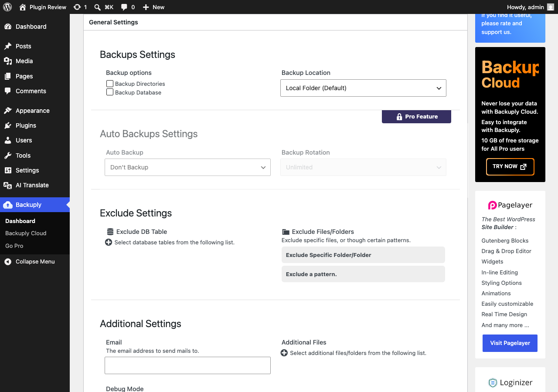Screen dimensions: 558x392
Task: Click the Plugins plug icon
Action: pyautogui.click(x=8, y=125)
